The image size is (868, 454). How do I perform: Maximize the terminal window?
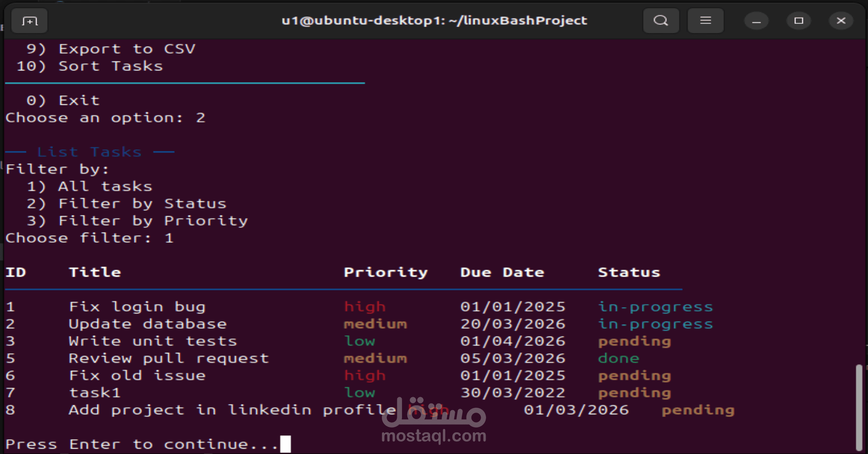tap(799, 21)
